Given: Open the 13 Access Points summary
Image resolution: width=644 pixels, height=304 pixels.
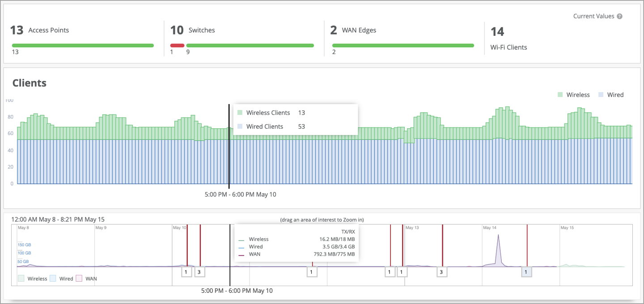Looking at the screenshot, I should (39, 30).
